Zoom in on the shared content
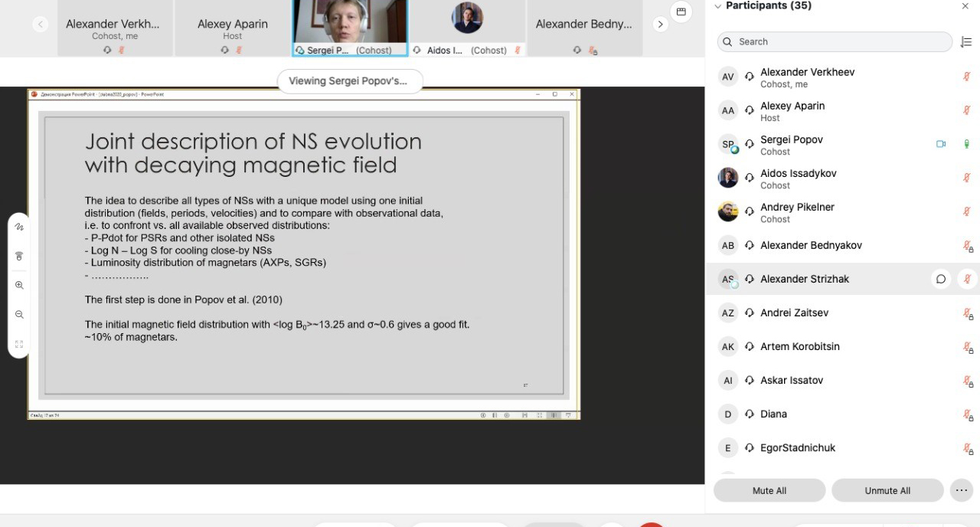 click(19, 285)
